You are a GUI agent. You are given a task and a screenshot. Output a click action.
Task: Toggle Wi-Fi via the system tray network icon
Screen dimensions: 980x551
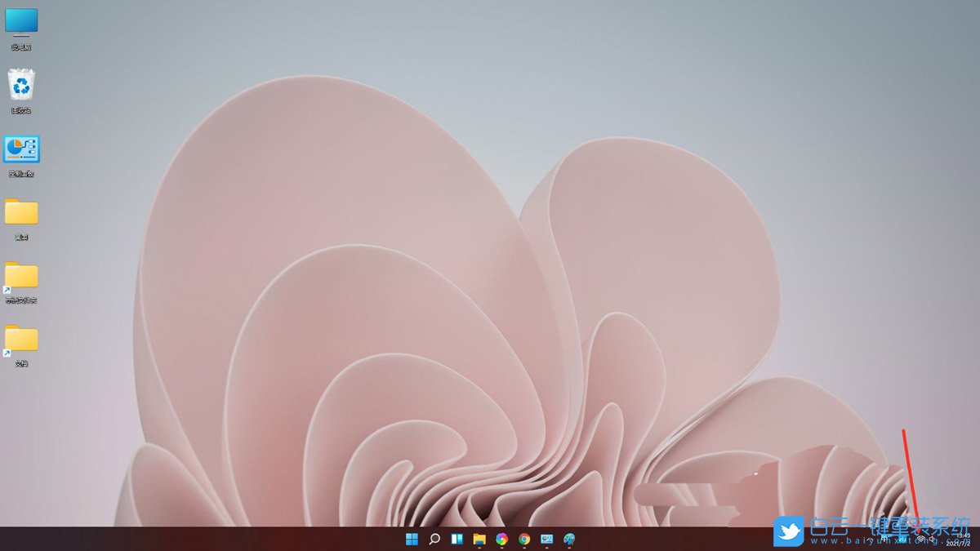point(921,540)
